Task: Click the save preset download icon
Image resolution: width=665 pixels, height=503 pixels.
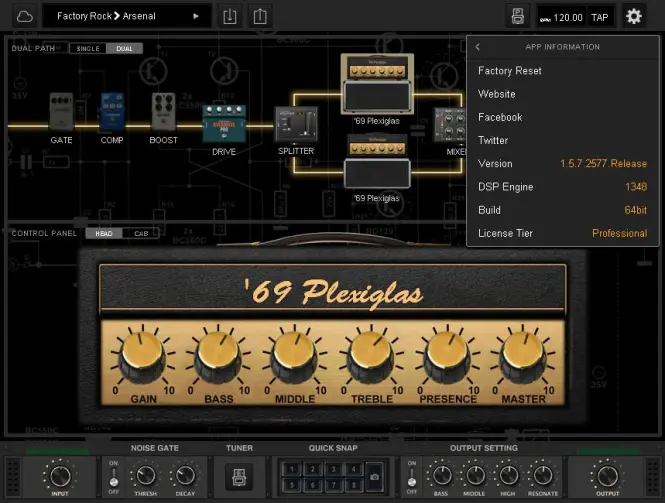Action: click(230, 17)
